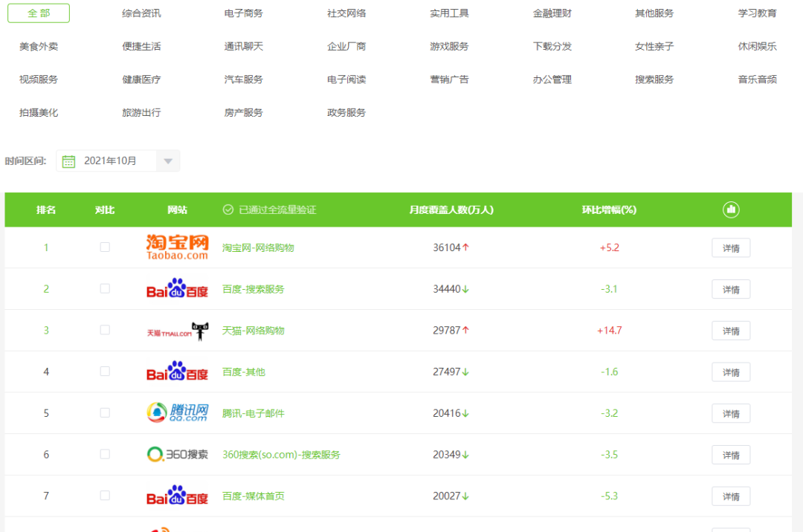Select the 健康医疗 category

point(141,80)
